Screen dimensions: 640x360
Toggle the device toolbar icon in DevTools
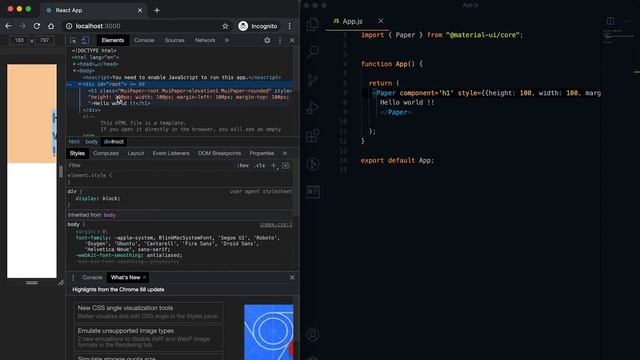(x=85, y=40)
